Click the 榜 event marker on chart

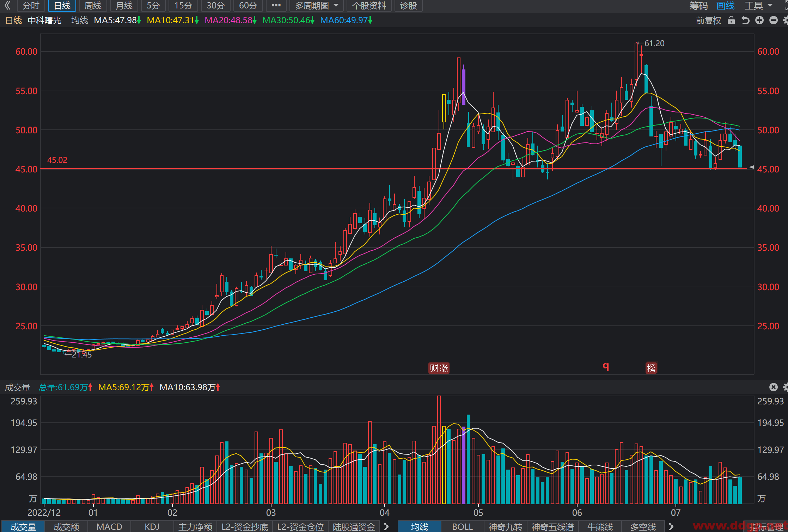click(x=651, y=368)
